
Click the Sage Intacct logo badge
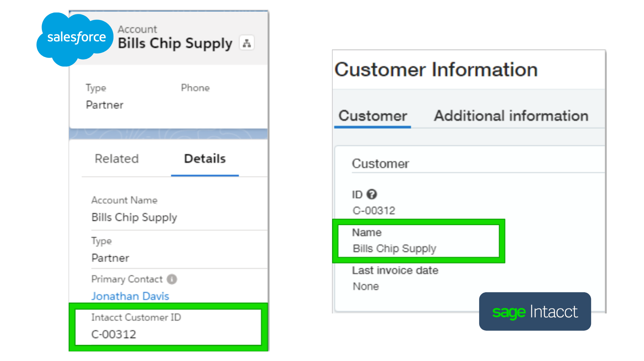535,312
